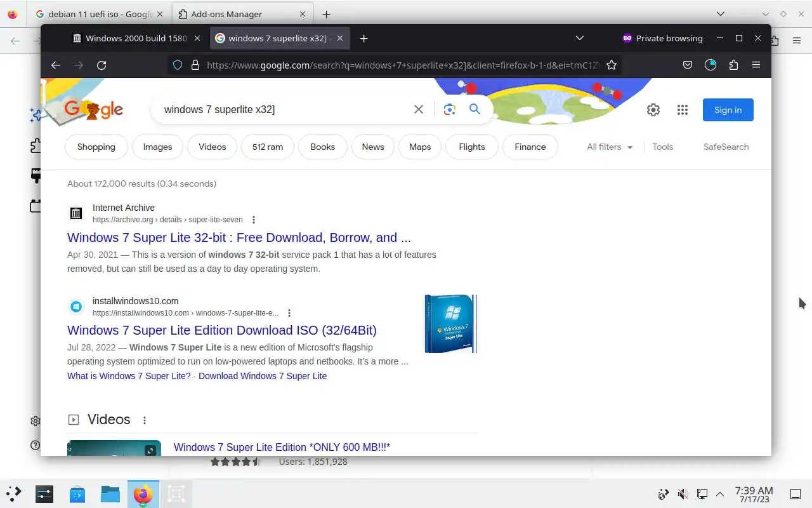Viewport: 812px width, 508px height.
Task: Open more options for Internet Archive result
Action: point(254,220)
